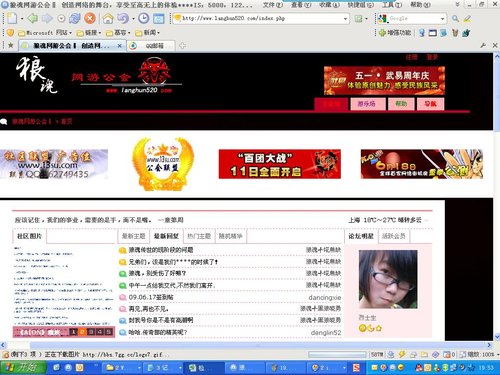The height and width of the screenshot is (375, 500).
Task: Click the Windows 开始 Start button
Action: pyautogui.click(x=23, y=367)
